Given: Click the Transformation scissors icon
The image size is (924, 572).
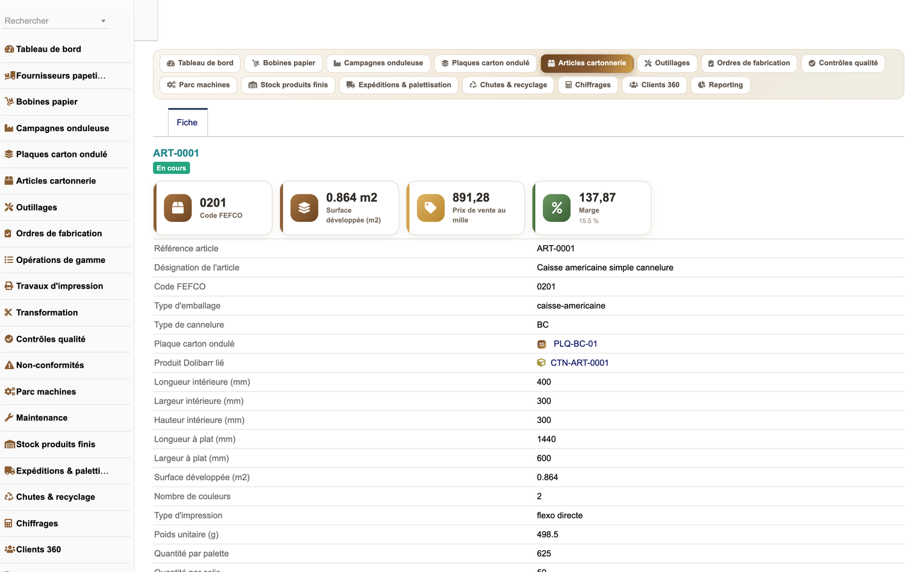Looking at the screenshot, I should (x=9, y=312).
